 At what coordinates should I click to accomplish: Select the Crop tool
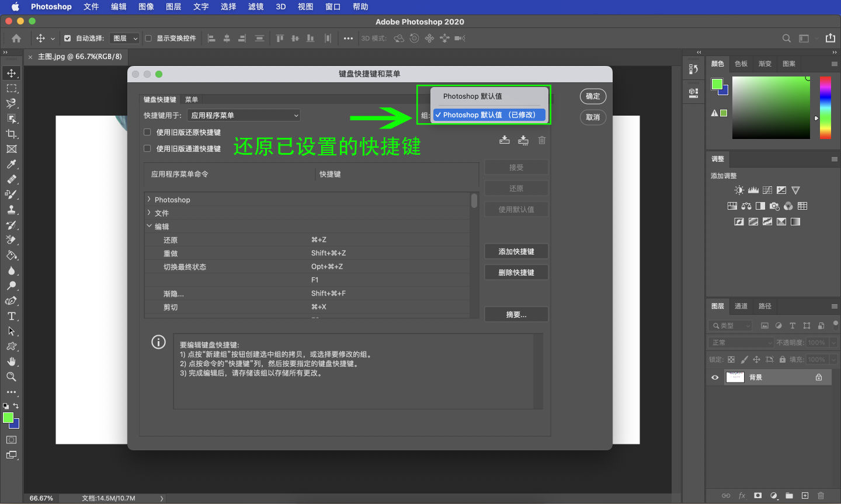coord(11,134)
